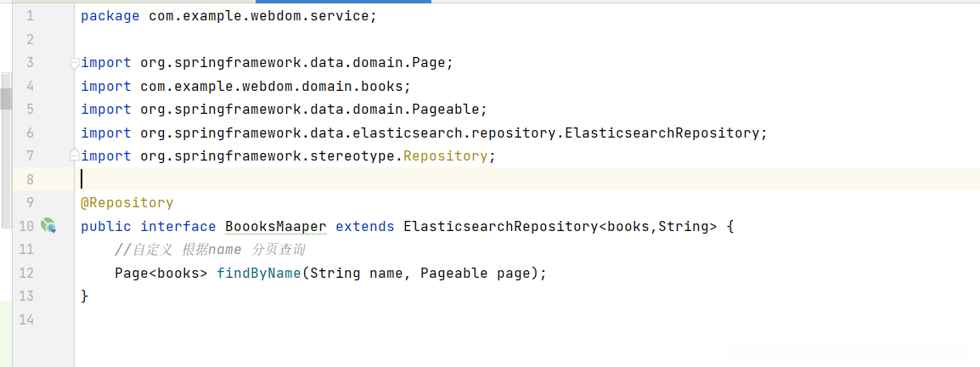Click the orange Repository import on line 7

[x=445, y=156]
